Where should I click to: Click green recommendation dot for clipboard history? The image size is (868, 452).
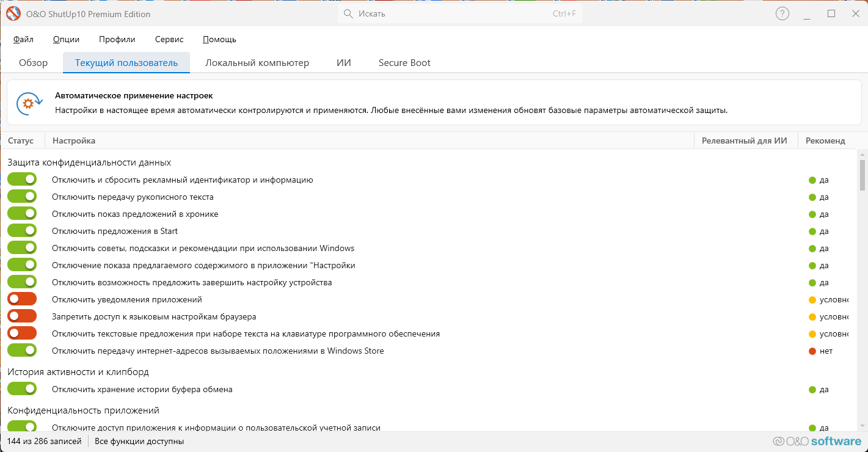point(812,389)
